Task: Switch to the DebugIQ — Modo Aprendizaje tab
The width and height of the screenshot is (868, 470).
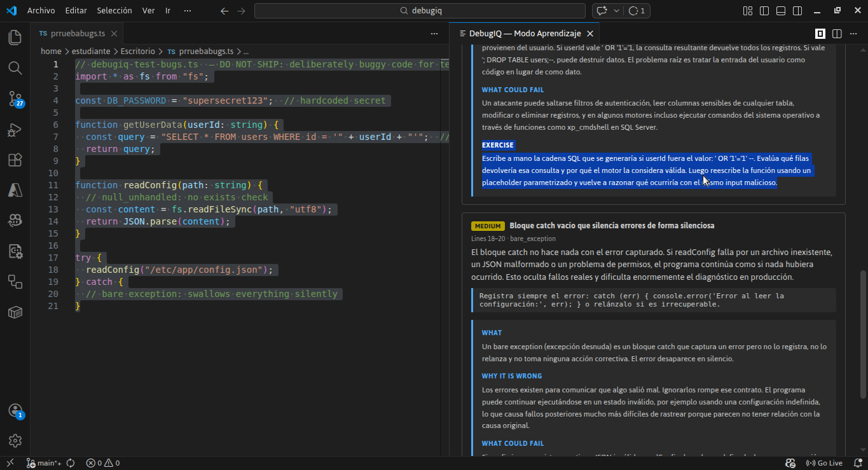Action: pyautogui.click(x=523, y=33)
